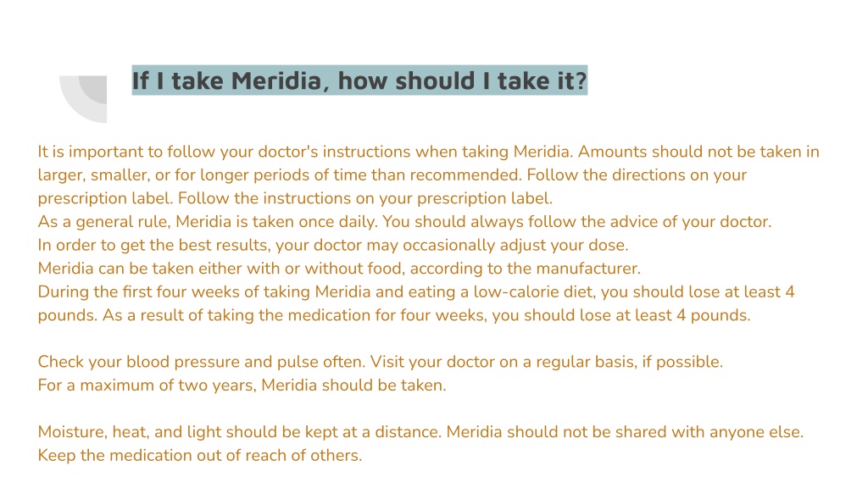The height and width of the screenshot is (488, 868).
Task: Click the sentence starting 'As a result of taking the medication'
Action: 426,315
